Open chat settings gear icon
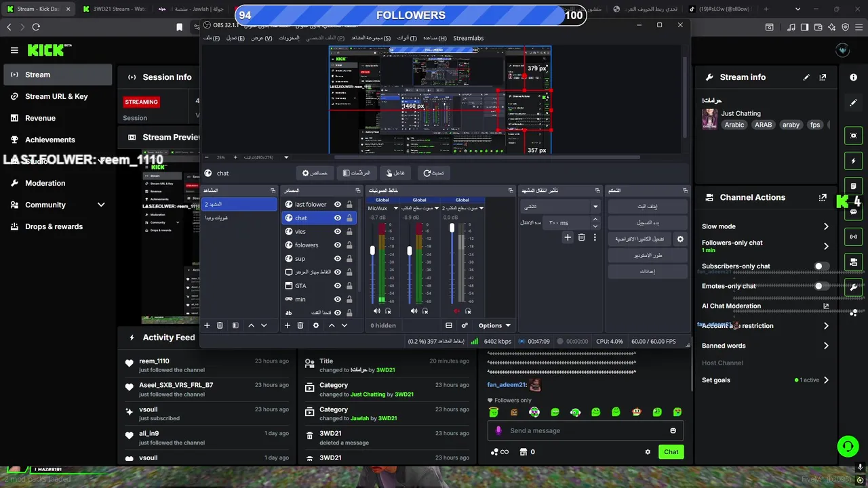The width and height of the screenshot is (868, 488). tap(648, 452)
